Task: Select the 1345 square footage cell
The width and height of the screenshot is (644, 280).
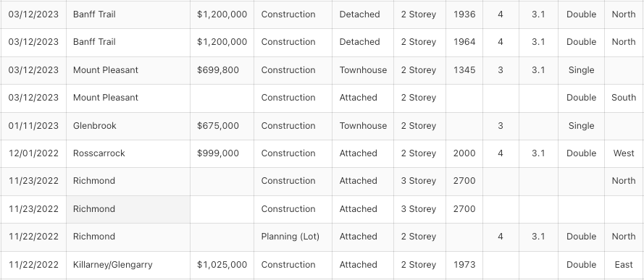Action: point(464,70)
